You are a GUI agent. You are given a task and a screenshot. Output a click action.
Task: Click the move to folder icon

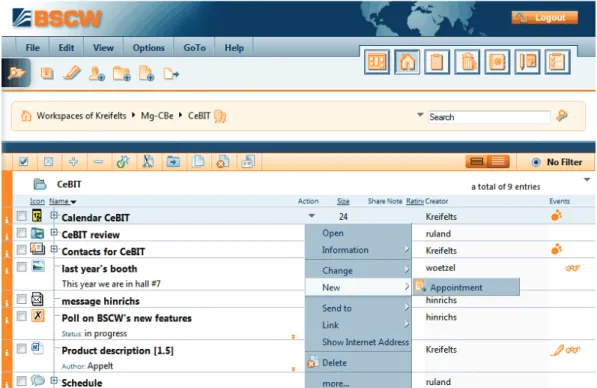click(173, 162)
